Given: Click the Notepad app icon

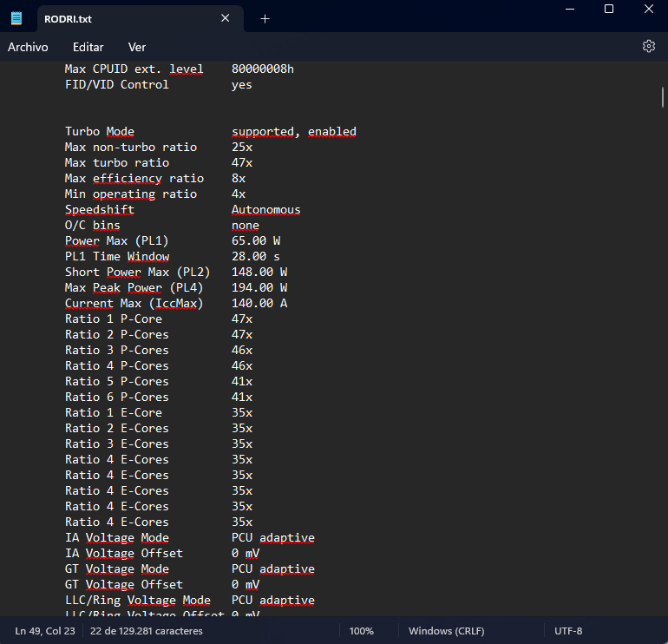Looking at the screenshot, I should pyautogui.click(x=16, y=18).
